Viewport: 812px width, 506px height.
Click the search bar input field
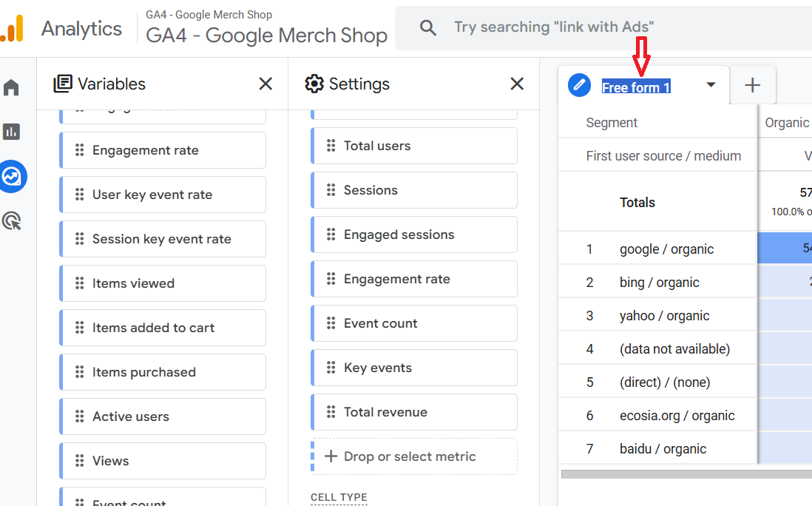pos(592,27)
